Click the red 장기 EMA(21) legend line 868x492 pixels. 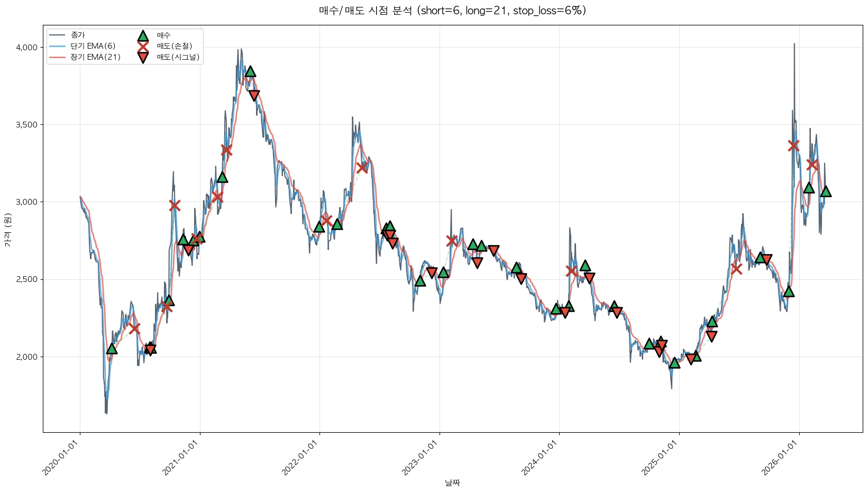[57, 58]
